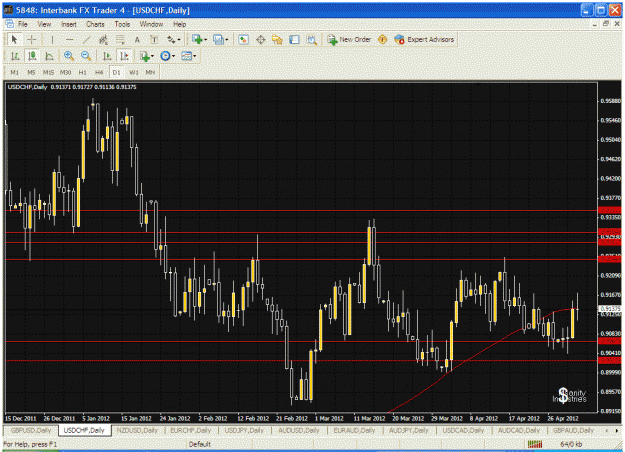
Task: Switch chart to line chart type
Action: point(49,56)
